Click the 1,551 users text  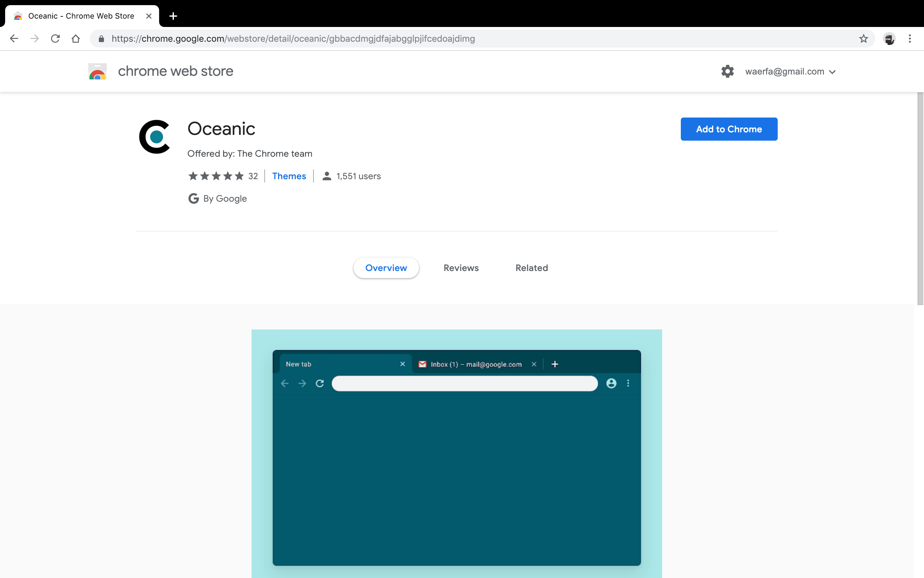[358, 176]
